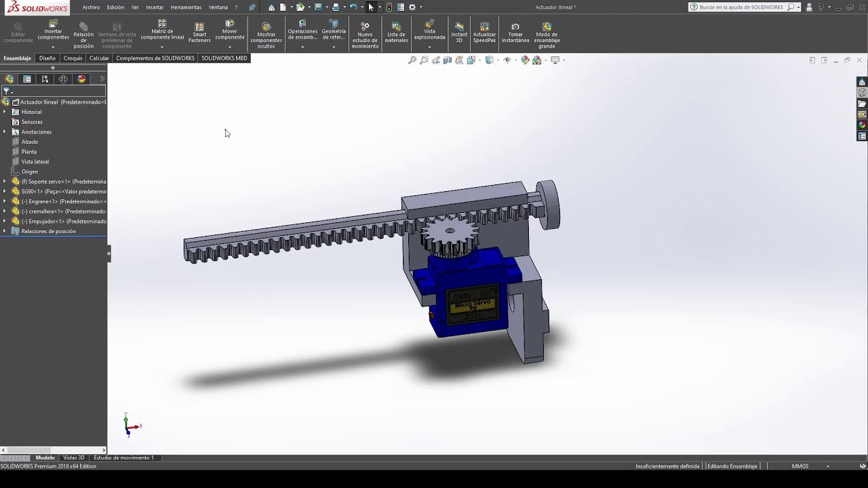Open the DisplayManager color ball tab
This screenshot has height=488, width=868.
(81, 79)
